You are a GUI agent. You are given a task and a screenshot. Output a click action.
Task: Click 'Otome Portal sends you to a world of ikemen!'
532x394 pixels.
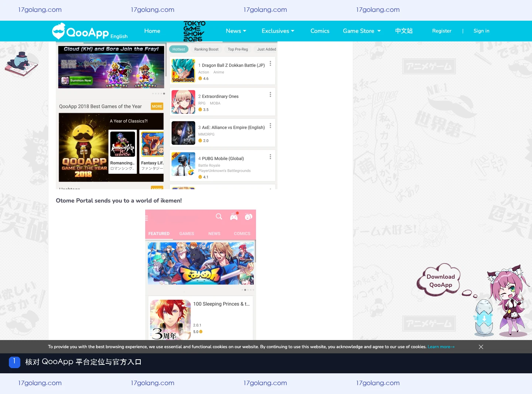(x=119, y=201)
